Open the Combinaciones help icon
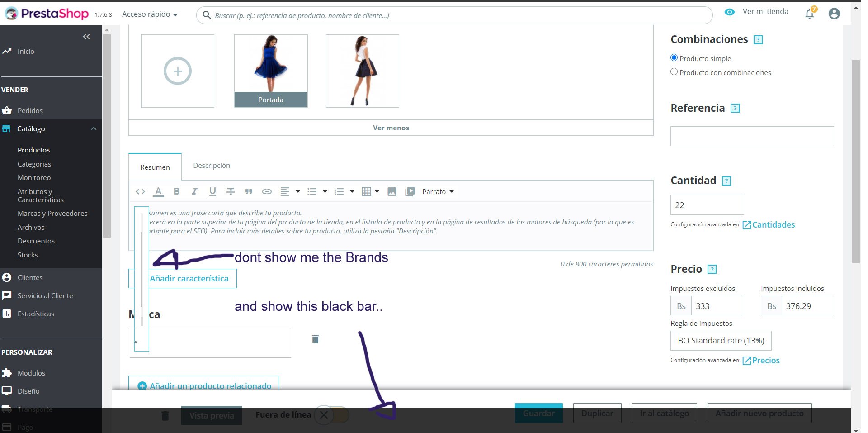The image size is (868, 433). pos(758,40)
